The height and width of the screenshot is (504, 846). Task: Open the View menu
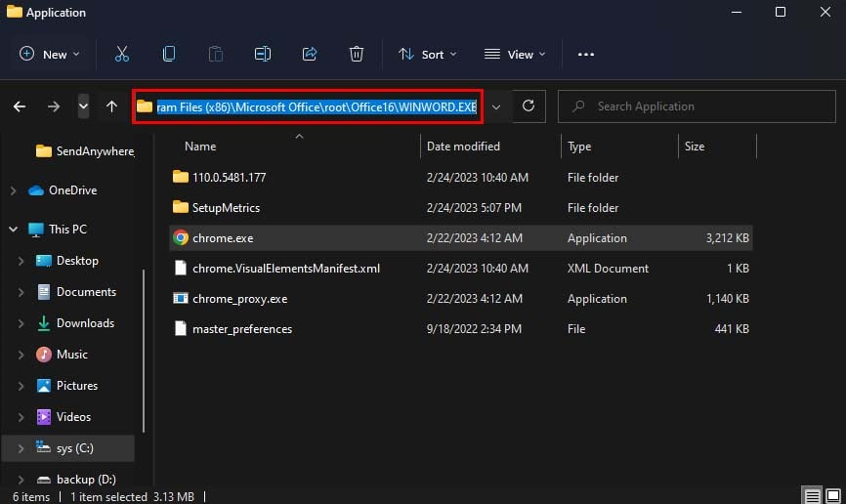click(x=515, y=55)
